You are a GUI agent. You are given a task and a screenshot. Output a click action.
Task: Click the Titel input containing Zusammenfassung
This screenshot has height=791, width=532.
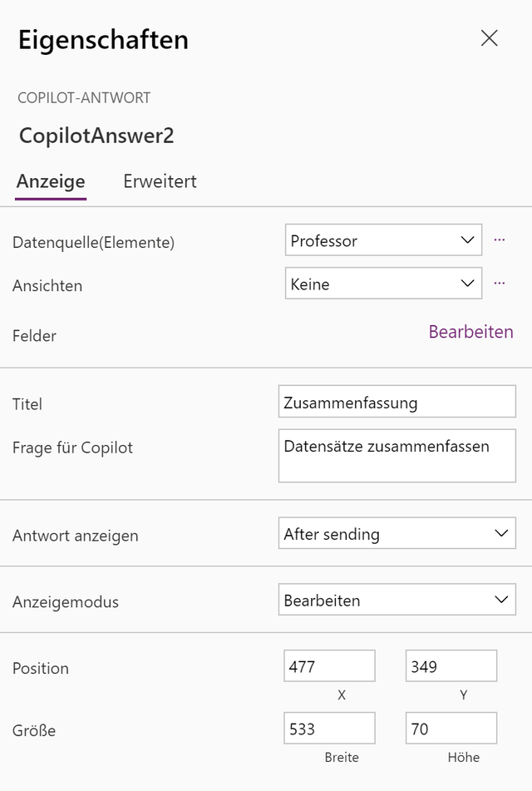click(x=397, y=402)
